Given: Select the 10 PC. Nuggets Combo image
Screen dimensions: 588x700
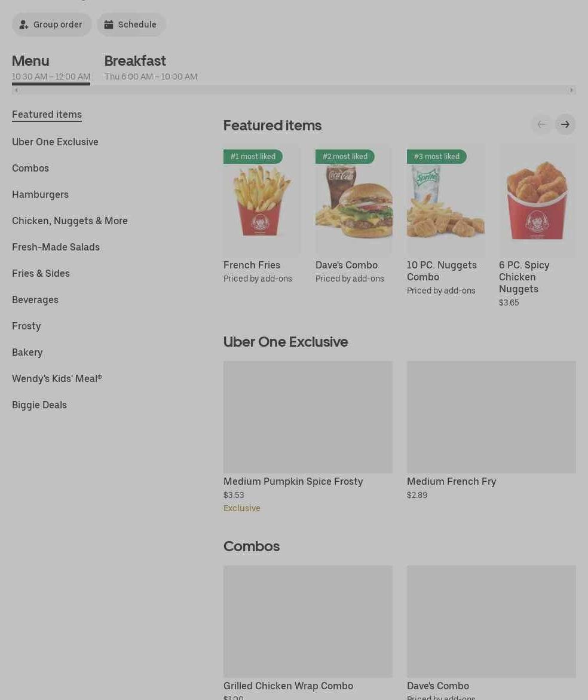Looking at the screenshot, I should tap(445, 200).
